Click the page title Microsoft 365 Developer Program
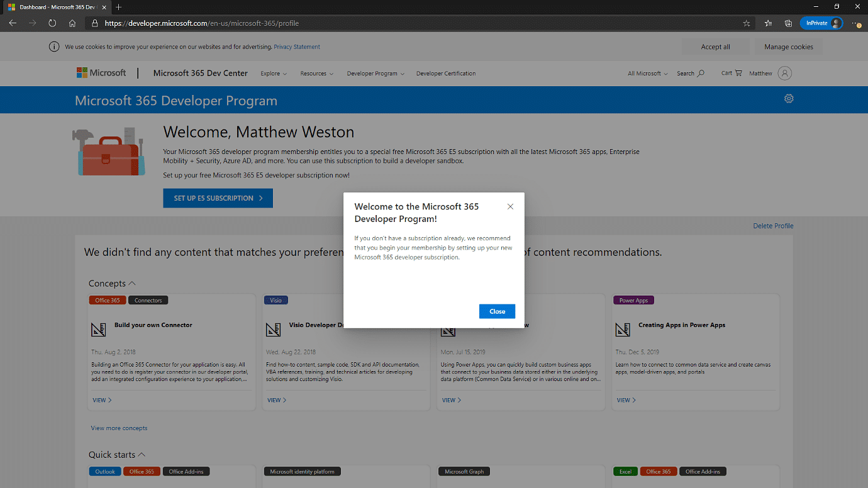Screen dimensions: 868x488 click(176, 101)
